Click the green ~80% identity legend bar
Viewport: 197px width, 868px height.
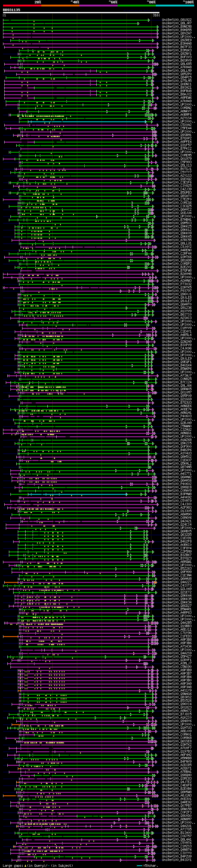pos(137,6)
